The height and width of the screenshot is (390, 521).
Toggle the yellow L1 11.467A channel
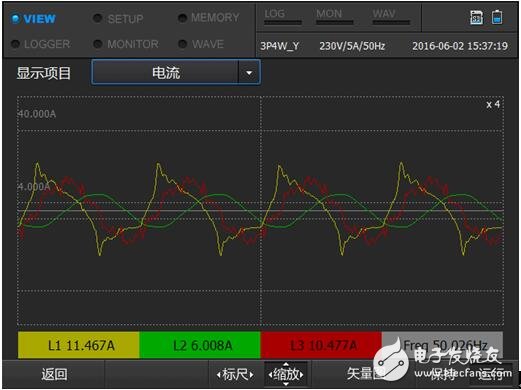point(78,345)
